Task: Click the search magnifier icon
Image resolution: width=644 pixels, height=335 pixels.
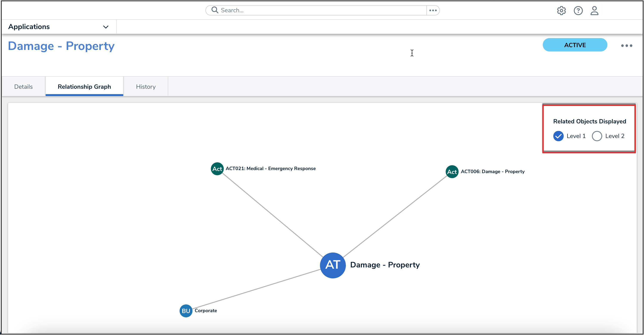Action: (215, 10)
